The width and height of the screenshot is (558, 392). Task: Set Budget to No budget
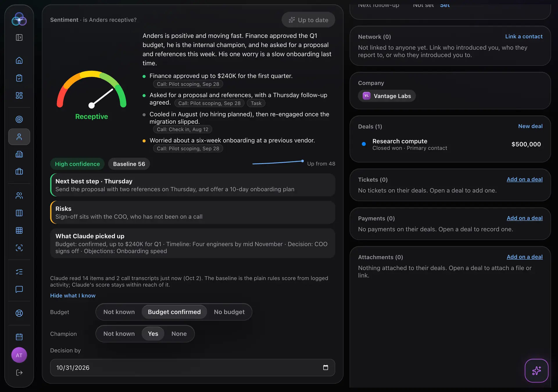229,312
